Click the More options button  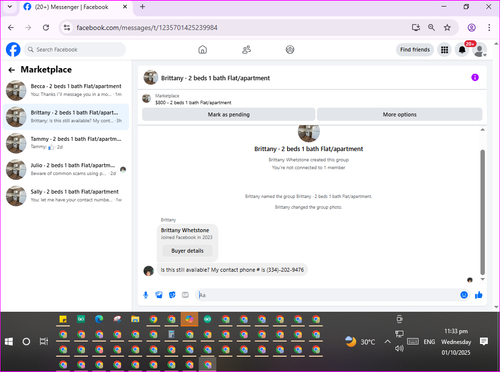(399, 114)
